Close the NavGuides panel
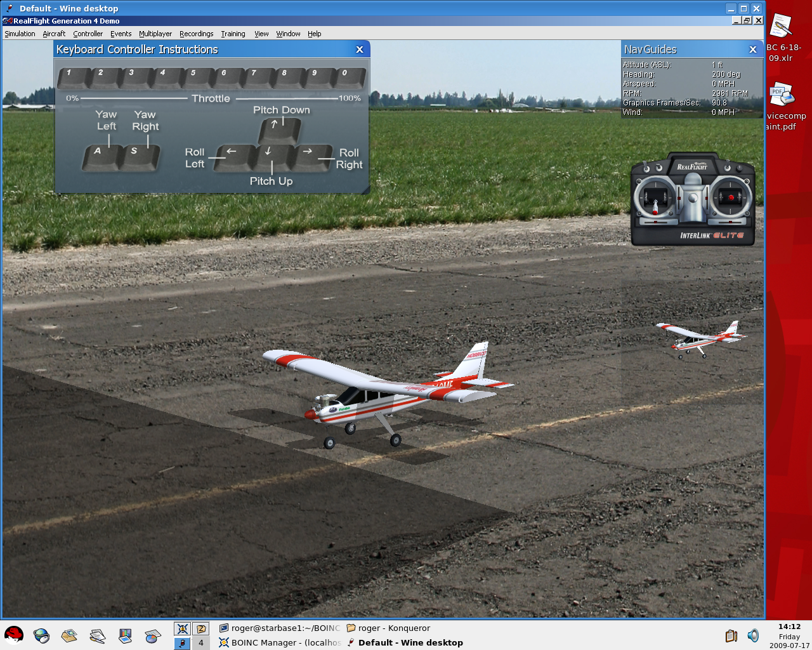Screen dimensions: 812x650 click(x=753, y=49)
